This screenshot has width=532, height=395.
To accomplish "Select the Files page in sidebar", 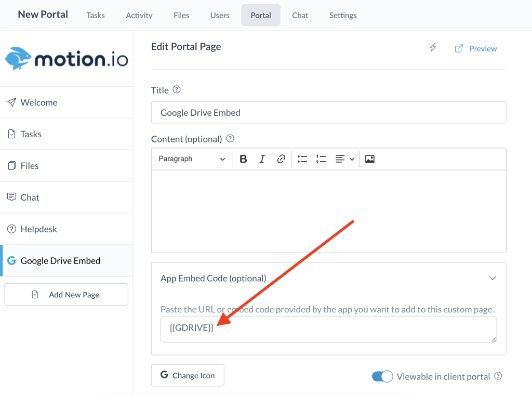I will (x=66, y=166).
